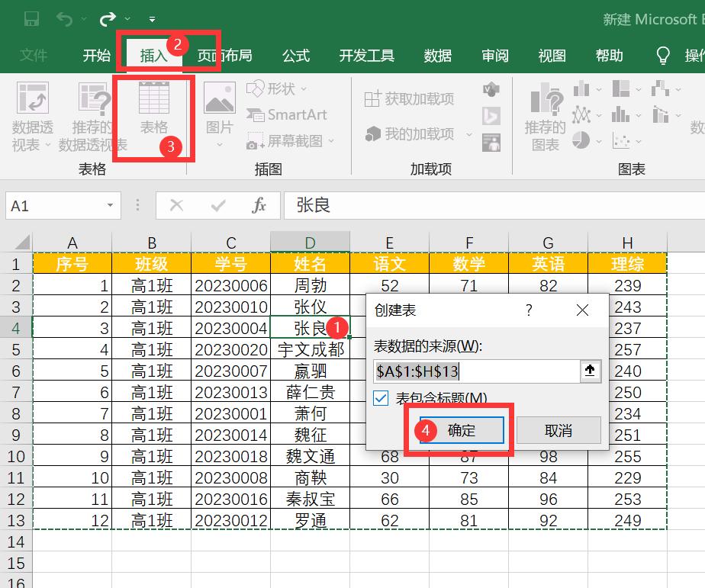
Task: Insert a column or bar chart icon
Action: coord(581,88)
